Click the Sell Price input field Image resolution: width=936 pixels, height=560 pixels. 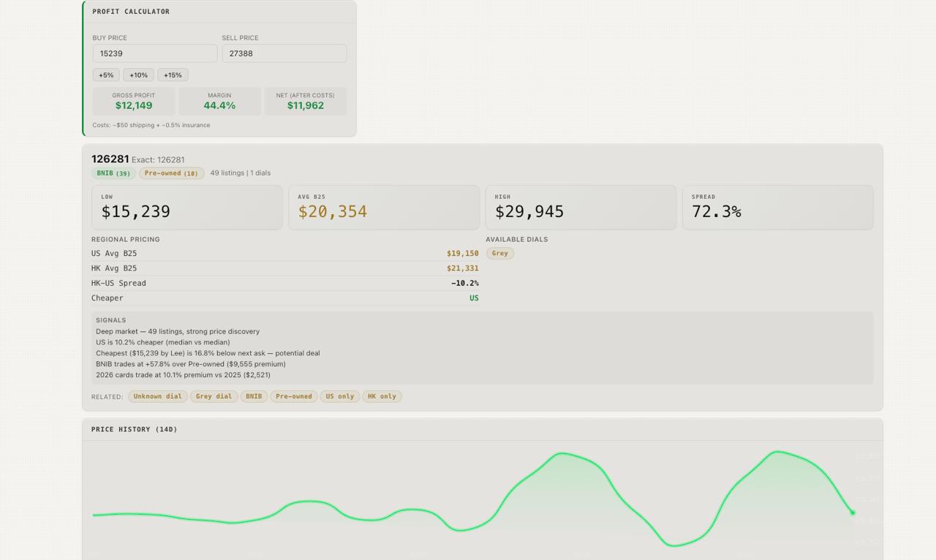[284, 53]
